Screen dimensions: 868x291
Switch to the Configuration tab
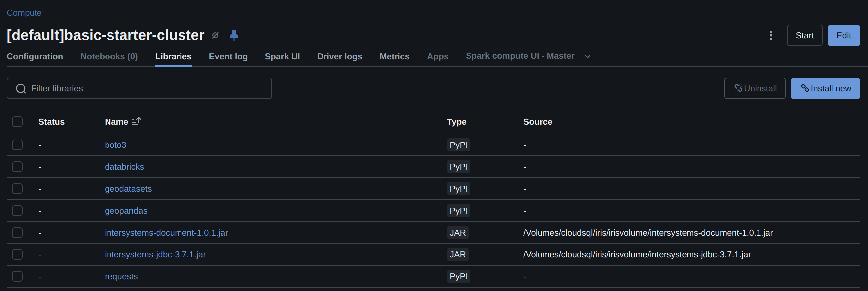[x=35, y=57]
